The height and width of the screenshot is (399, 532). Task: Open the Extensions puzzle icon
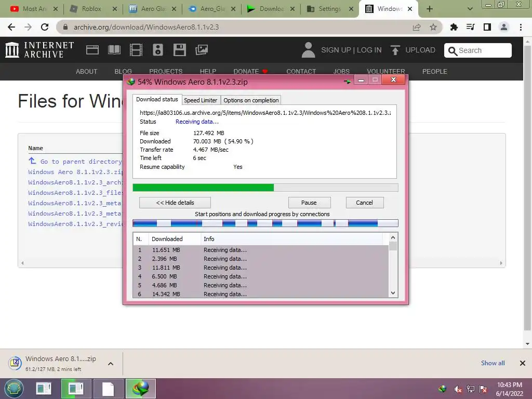pos(454,27)
